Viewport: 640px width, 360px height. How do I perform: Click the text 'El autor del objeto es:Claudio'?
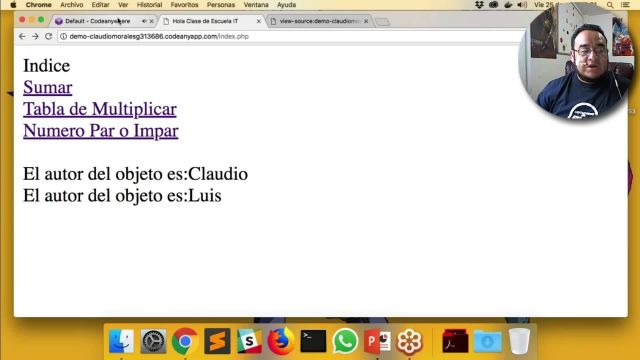[136, 174]
